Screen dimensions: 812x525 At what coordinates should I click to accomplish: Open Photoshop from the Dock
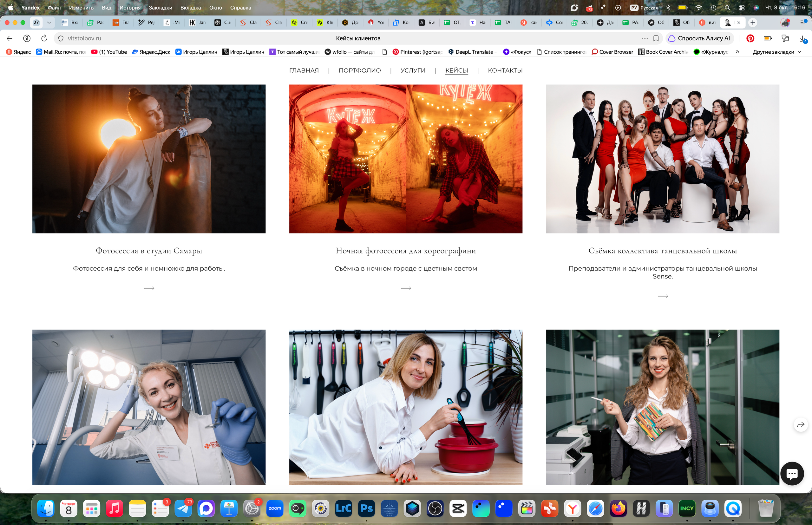click(366, 508)
